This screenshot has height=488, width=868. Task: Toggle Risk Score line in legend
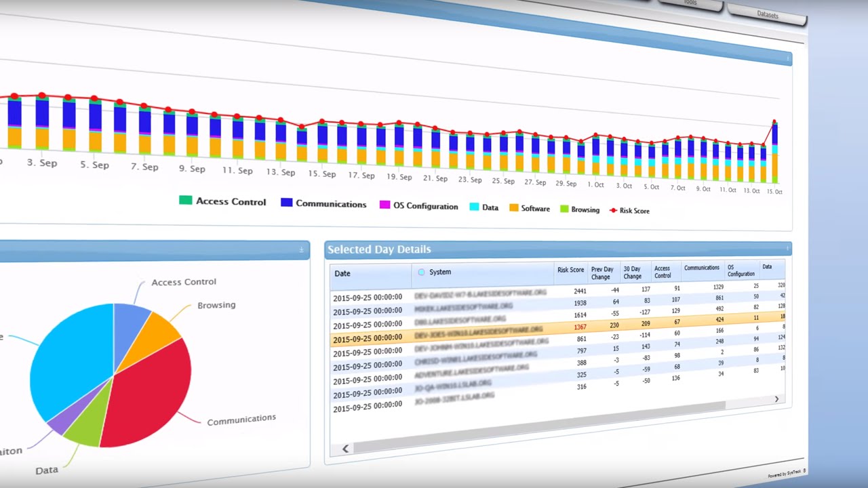629,210
